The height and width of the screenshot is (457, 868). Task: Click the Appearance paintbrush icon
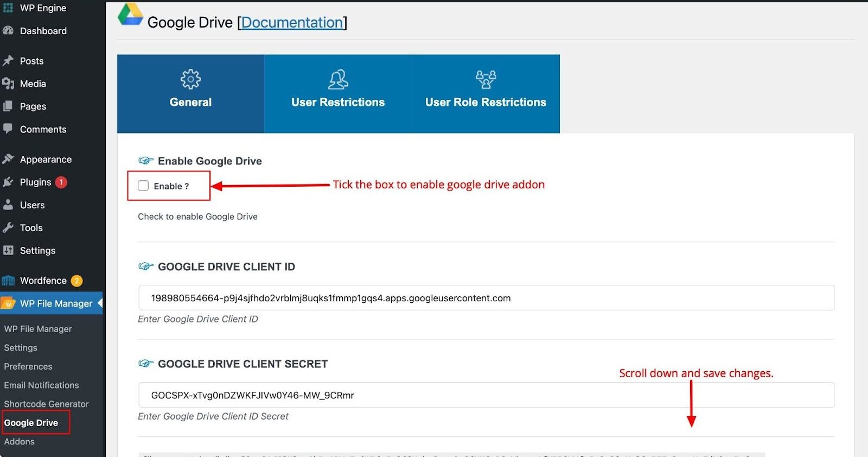click(x=8, y=159)
